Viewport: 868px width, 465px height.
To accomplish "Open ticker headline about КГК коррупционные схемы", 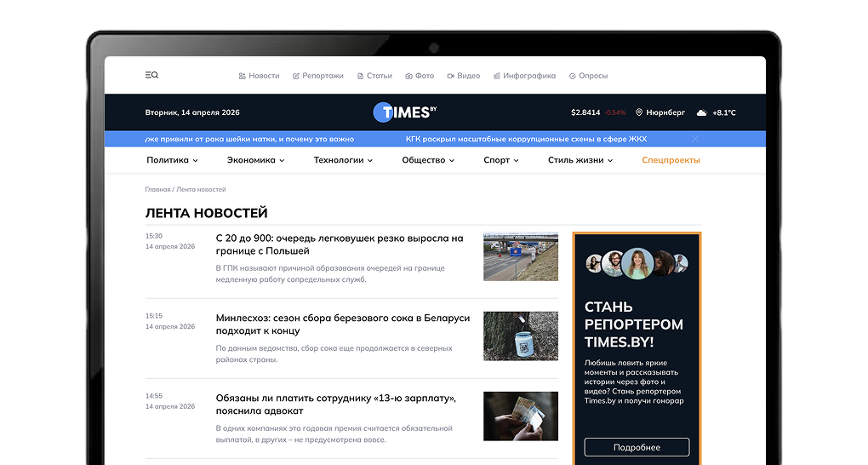I will [x=526, y=139].
